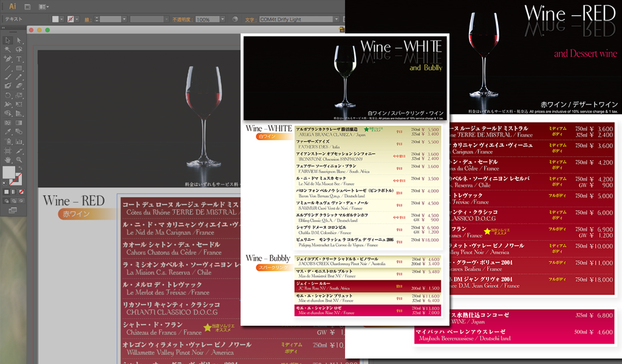Click the 文字 character panel link
The image size is (622, 364).
tap(250, 19)
